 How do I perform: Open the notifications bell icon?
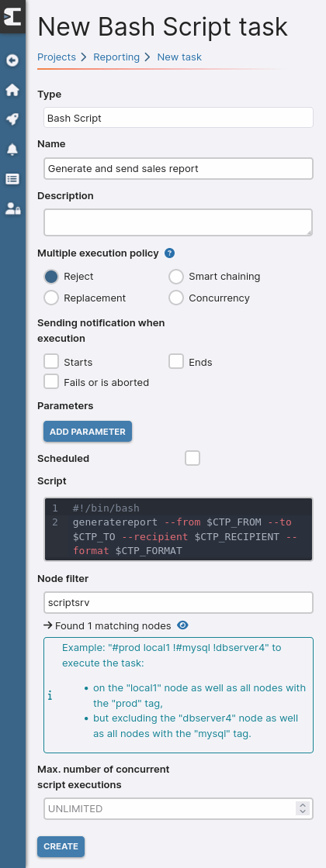[x=12, y=149]
